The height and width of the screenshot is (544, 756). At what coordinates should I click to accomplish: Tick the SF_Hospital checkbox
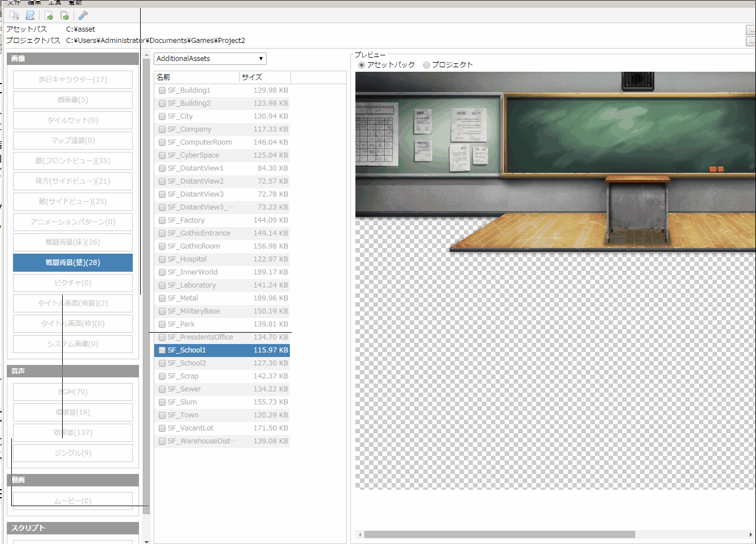click(162, 259)
